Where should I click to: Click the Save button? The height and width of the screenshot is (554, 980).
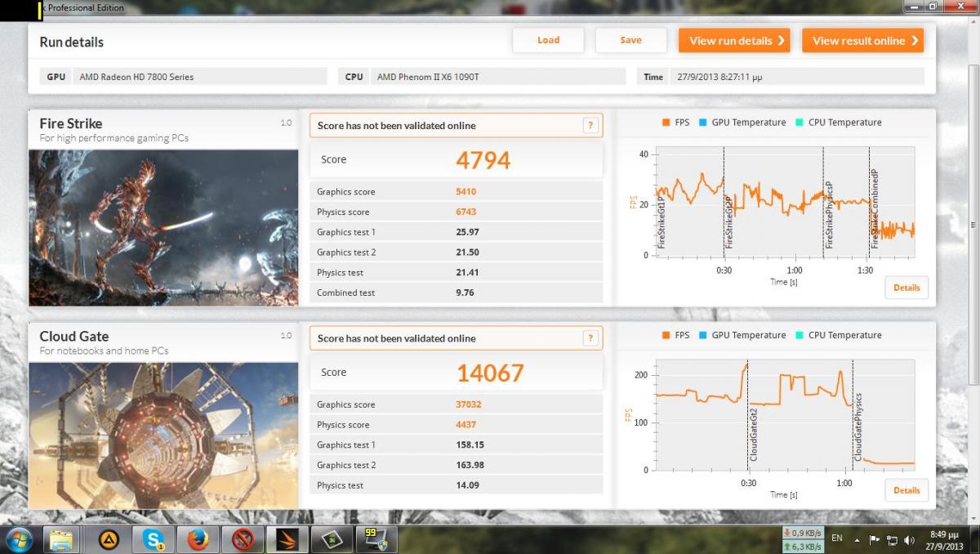pyautogui.click(x=630, y=40)
